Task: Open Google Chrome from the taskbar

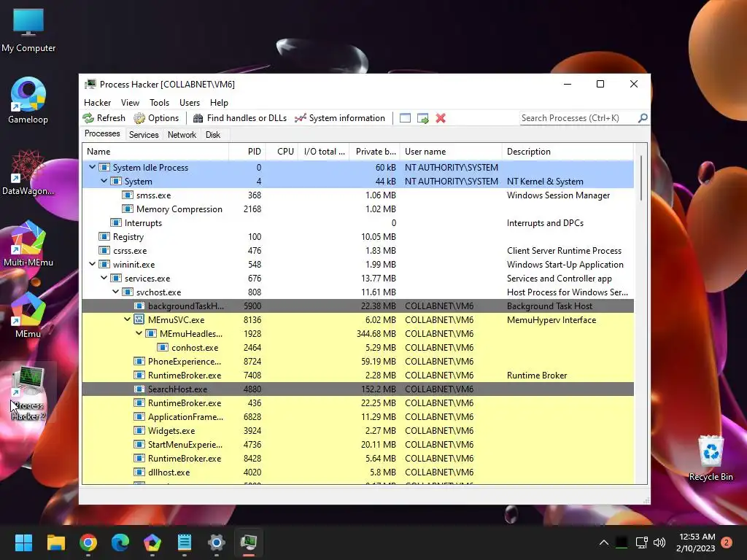Action: click(x=88, y=542)
